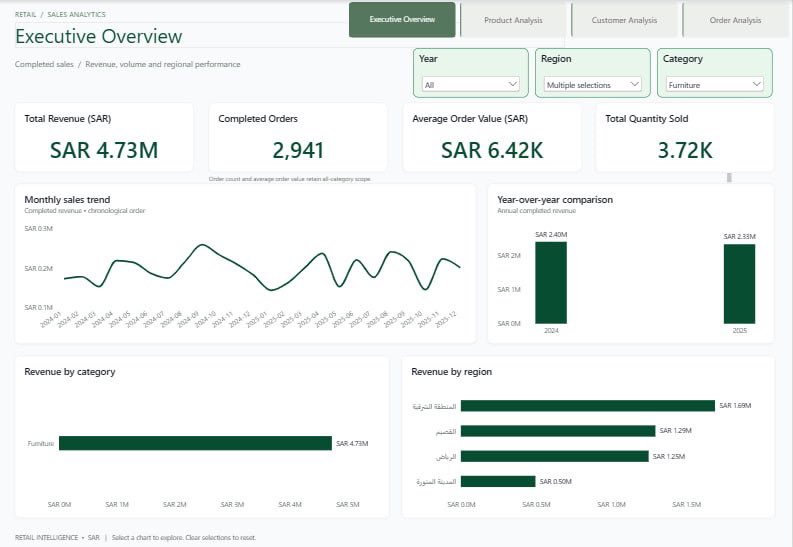Select the الرياض region bar
This screenshot has height=547, width=793.
click(x=554, y=457)
